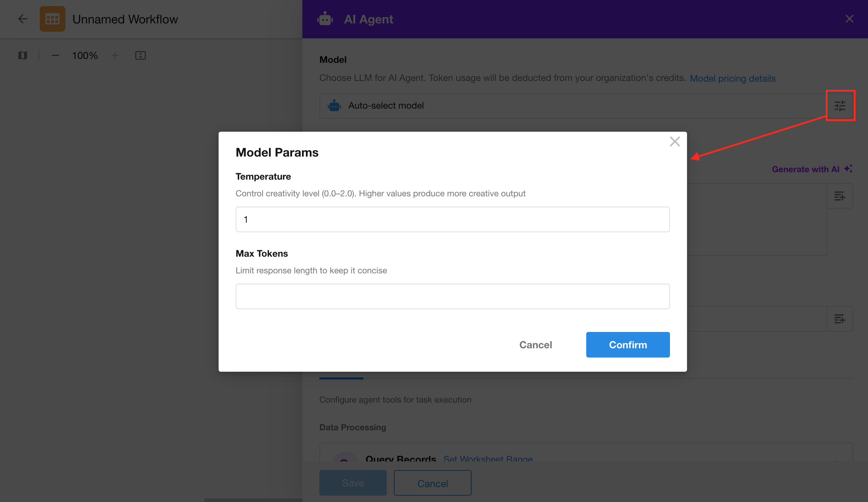Click the Temperature input field
The width and height of the screenshot is (868, 502).
(452, 219)
